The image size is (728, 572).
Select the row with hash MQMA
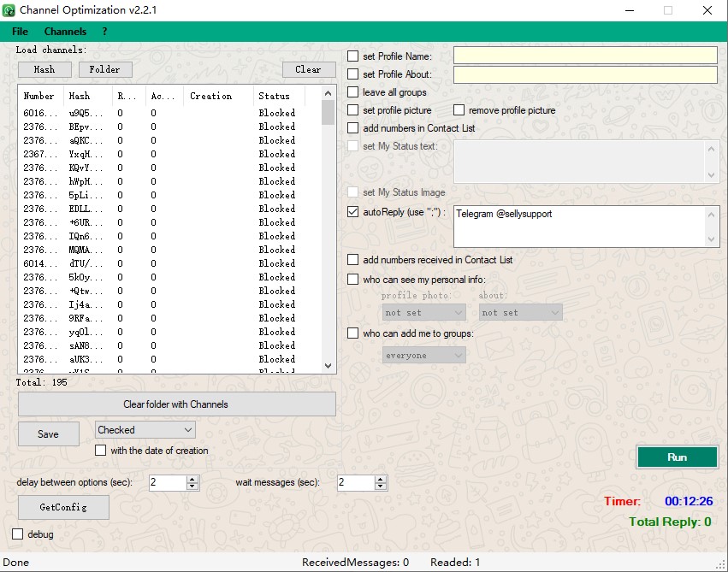tap(169, 250)
